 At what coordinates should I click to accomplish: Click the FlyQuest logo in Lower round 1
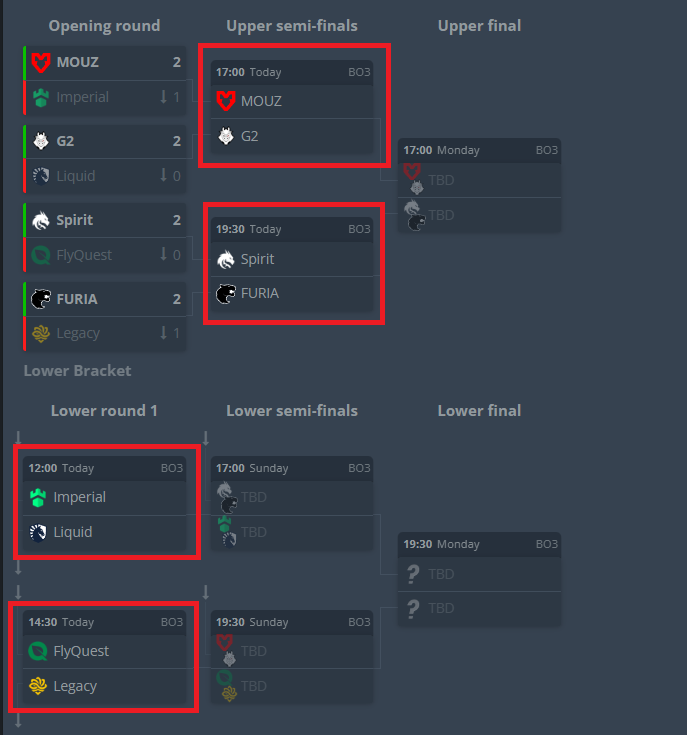tap(37, 651)
